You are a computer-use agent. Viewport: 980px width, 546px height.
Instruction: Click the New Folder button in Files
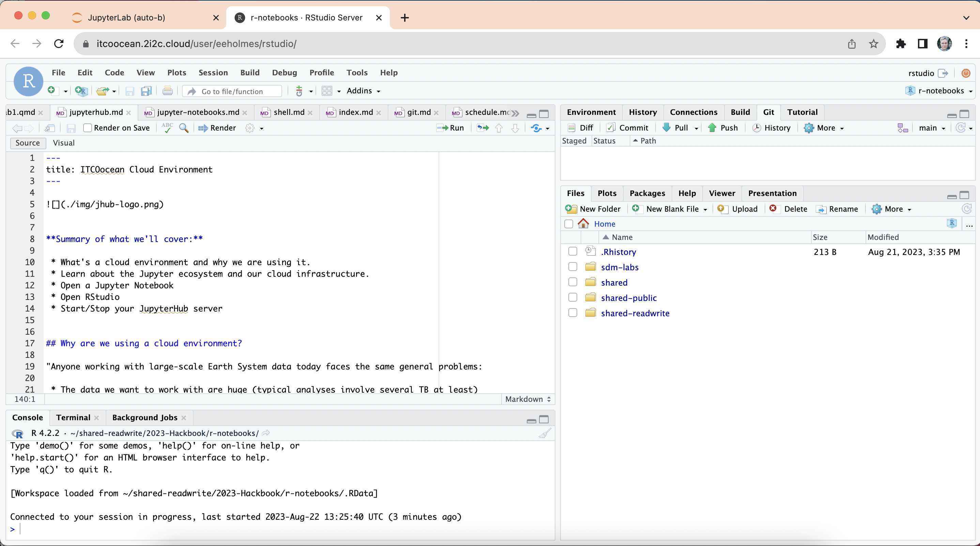[x=593, y=209]
